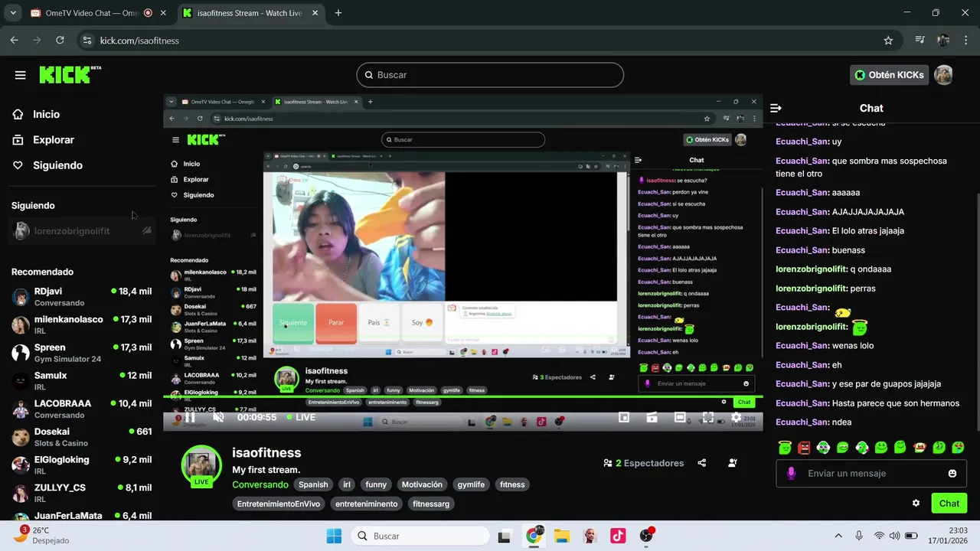980x551 pixels.
Task: Open the recommended channel ElGlogloking
Action: (x=82, y=465)
